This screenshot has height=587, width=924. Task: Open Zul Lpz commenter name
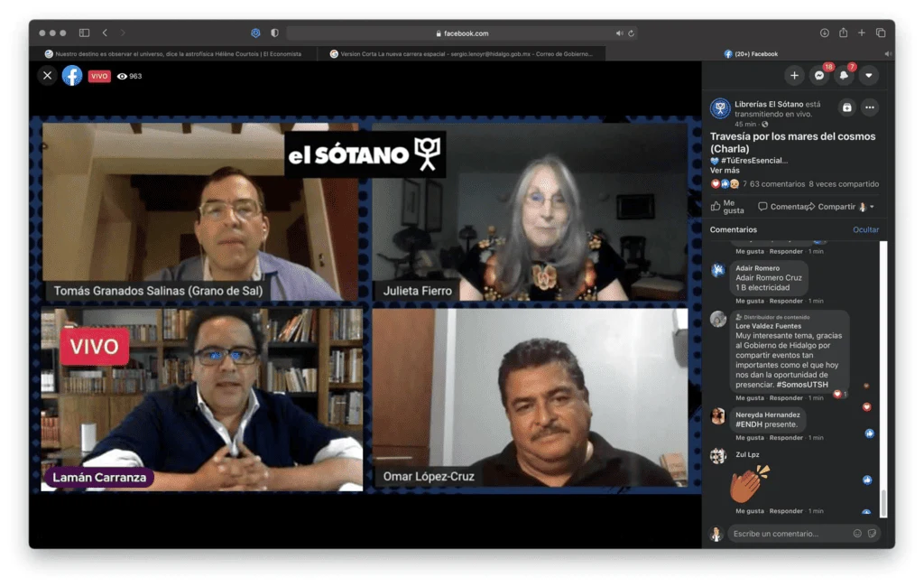coord(747,454)
